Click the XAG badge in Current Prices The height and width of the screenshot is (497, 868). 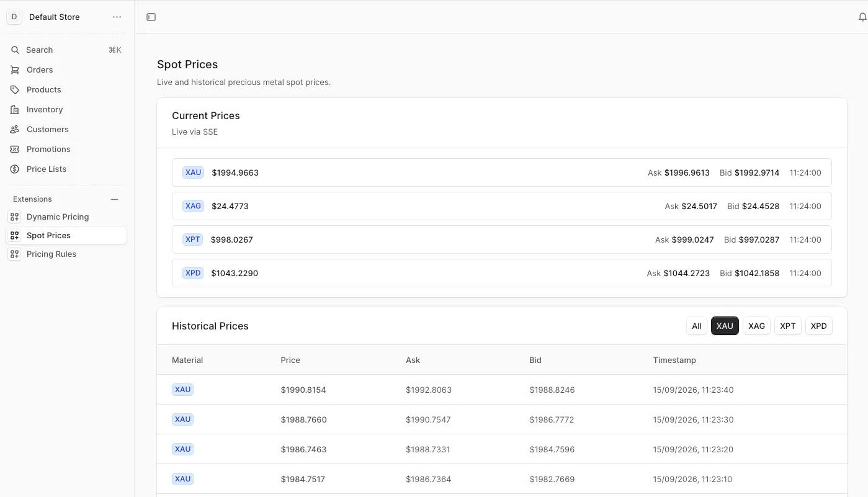193,206
